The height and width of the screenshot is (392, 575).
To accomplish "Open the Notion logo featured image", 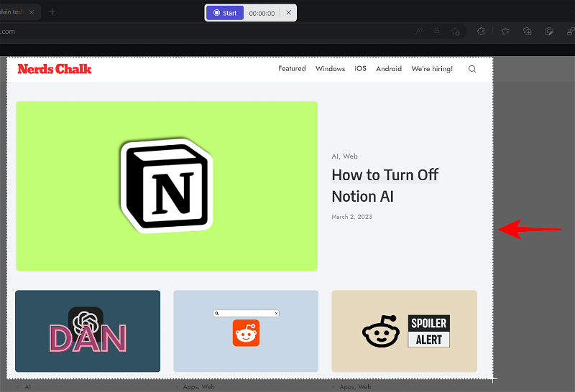I will [x=167, y=186].
